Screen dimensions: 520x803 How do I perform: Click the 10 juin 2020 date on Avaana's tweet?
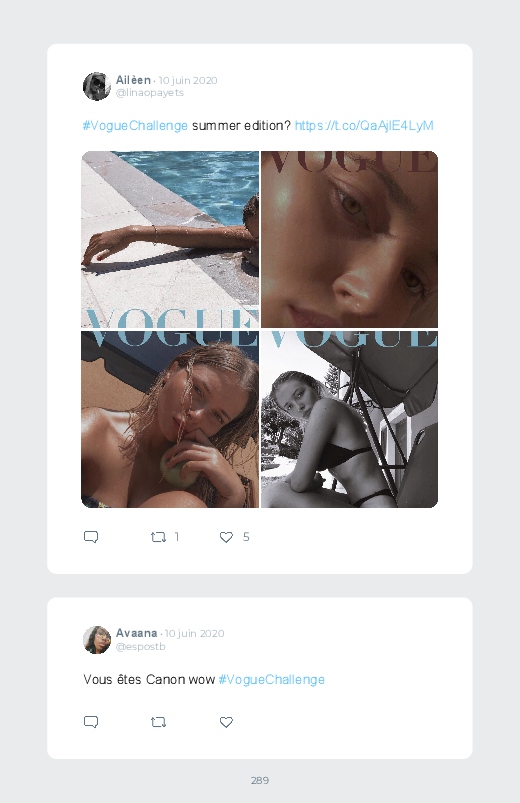click(x=195, y=633)
